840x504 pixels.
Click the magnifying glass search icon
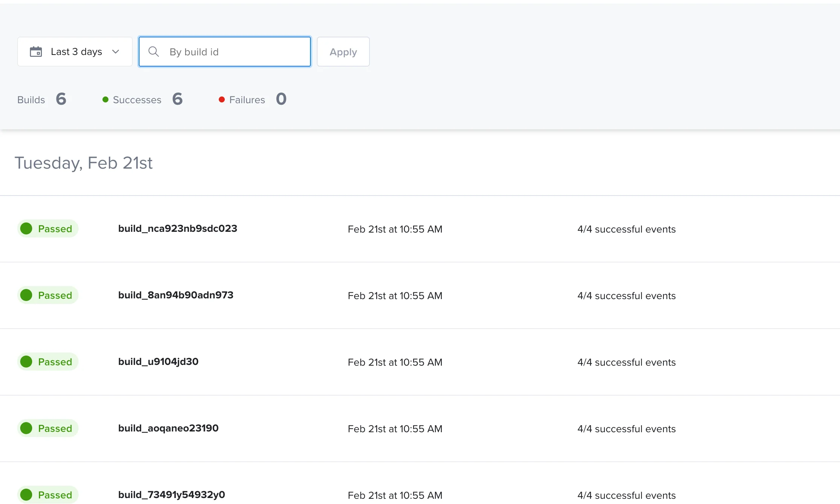pos(154,52)
